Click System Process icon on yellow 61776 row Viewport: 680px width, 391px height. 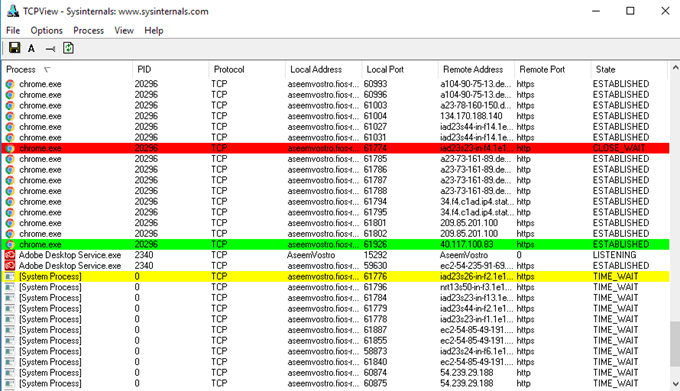[10, 277]
